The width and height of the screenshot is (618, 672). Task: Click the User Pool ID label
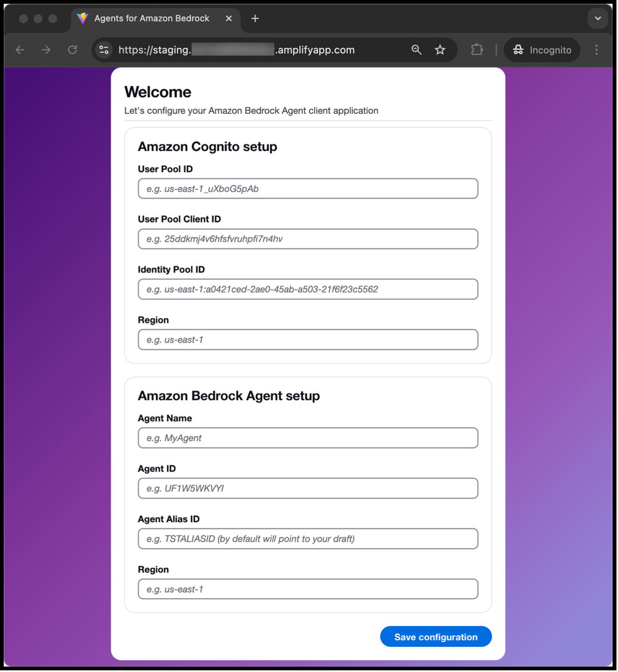[x=165, y=169]
